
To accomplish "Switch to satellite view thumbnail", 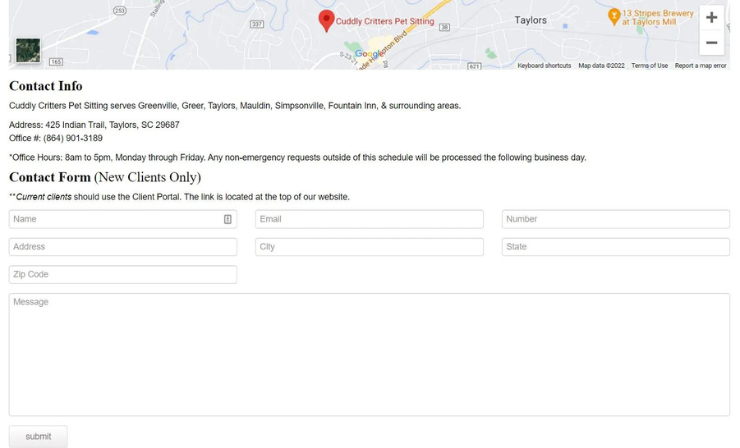I will 28,51.
